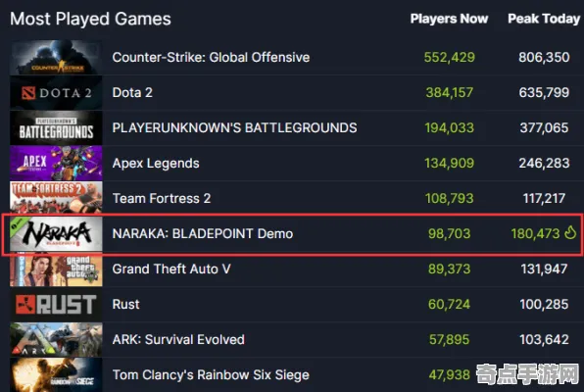Click the Grand Theft Auto thumbnail
584x392 pixels.
click(56, 269)
